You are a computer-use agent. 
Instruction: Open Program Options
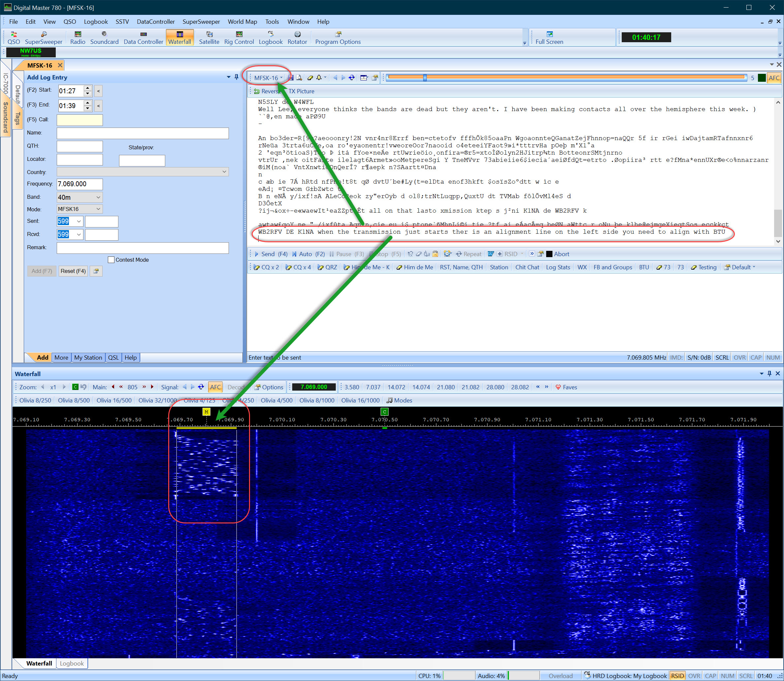338,38
